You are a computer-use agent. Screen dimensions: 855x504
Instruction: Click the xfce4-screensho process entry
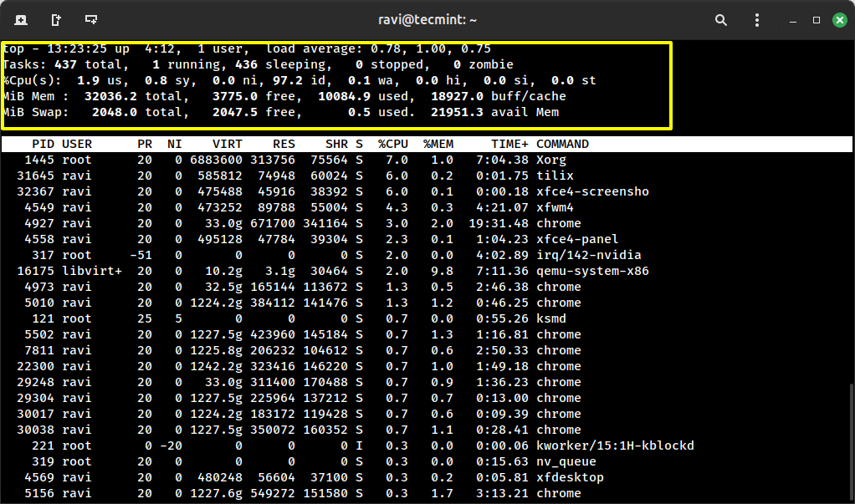click(592, 191)
